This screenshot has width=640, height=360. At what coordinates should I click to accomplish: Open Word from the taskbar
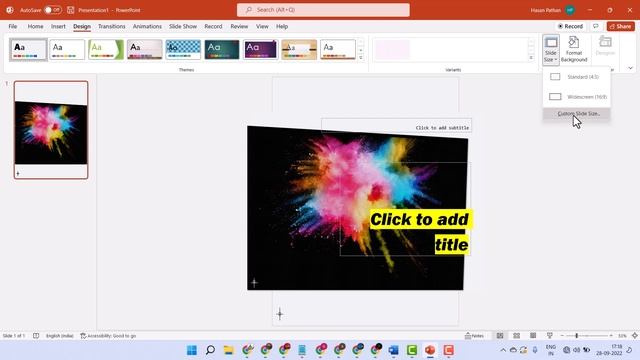tap(393, 350)
